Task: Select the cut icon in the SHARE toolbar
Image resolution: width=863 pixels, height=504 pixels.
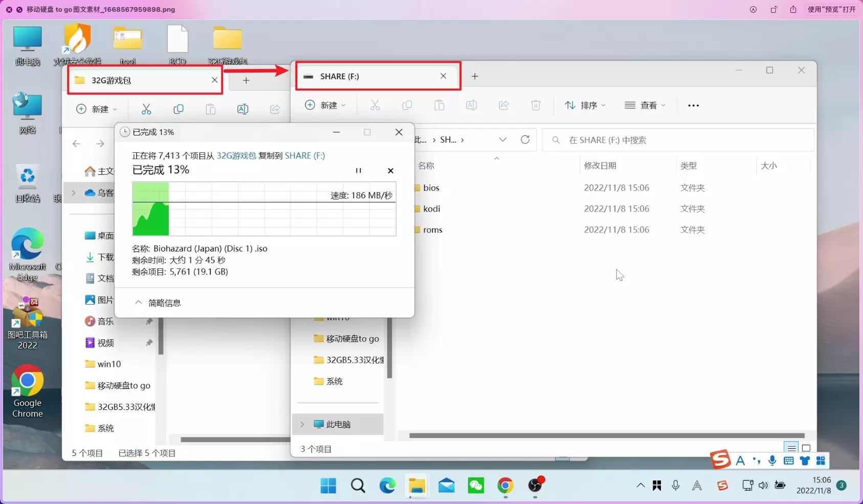Action: click(x=375, y=105)
